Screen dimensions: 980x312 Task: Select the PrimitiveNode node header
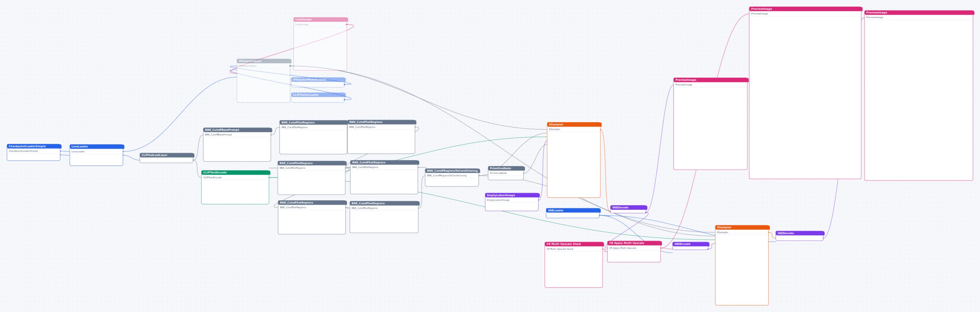506,168
